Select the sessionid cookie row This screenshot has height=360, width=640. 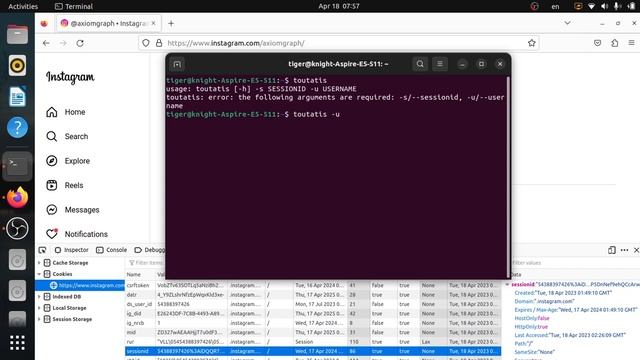click(x=313, y=351)
